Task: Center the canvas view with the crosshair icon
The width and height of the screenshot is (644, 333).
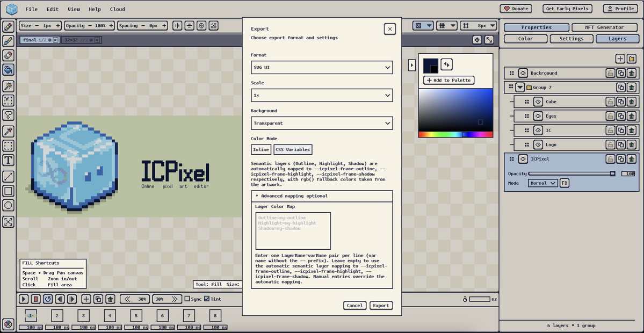Action: [x=477, y=40]
